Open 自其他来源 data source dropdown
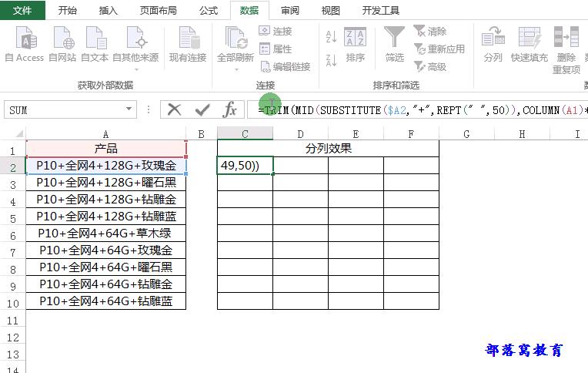588x373 pixels. pos(135,48)
